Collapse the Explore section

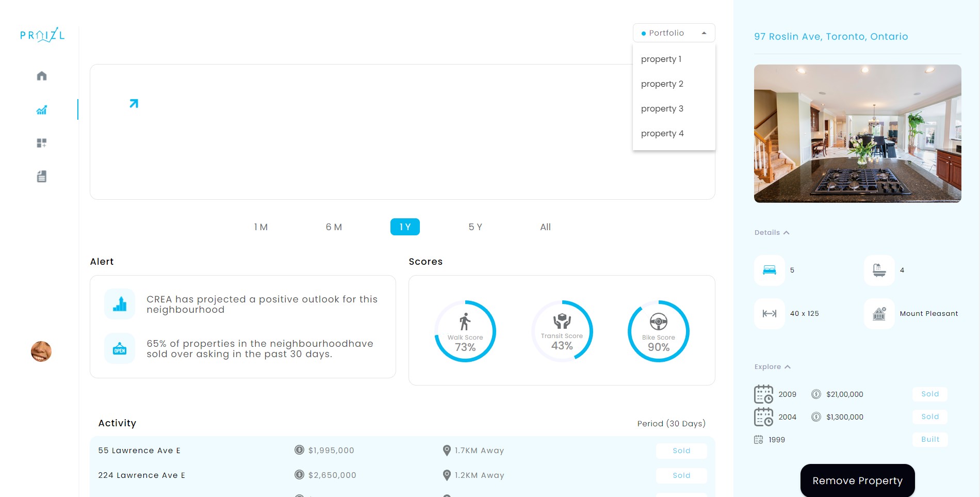coord(772,366)
